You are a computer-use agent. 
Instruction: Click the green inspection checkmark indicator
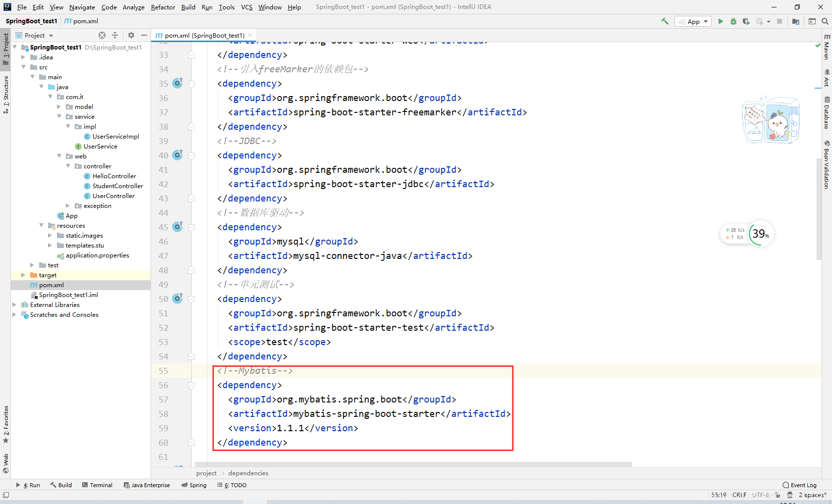[x=818, y=45]
